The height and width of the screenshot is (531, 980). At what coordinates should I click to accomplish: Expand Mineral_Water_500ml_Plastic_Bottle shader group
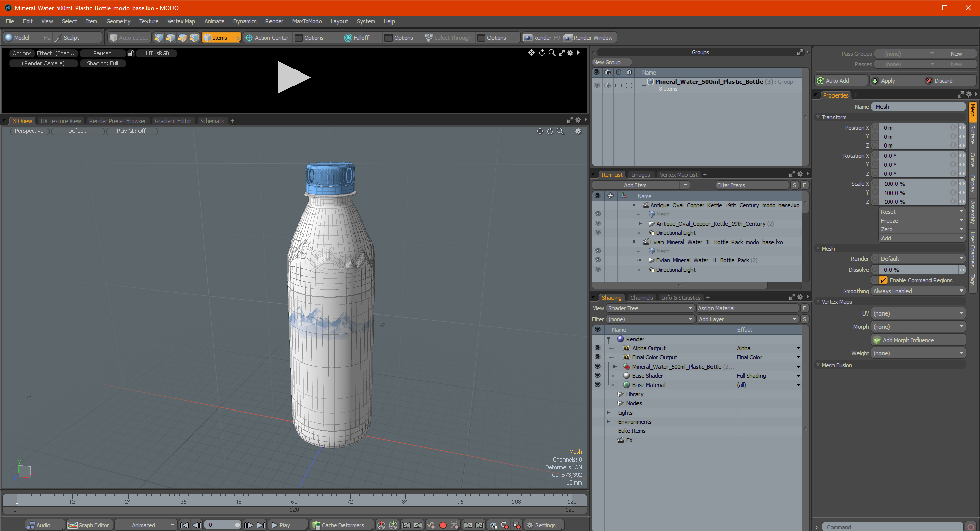tap(615, 367)
